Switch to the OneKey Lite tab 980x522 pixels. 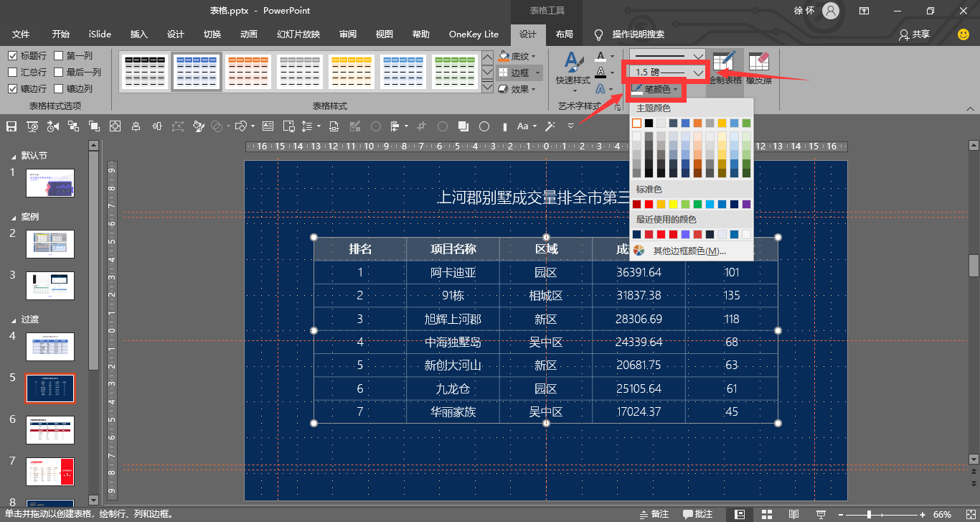(473, 34)
